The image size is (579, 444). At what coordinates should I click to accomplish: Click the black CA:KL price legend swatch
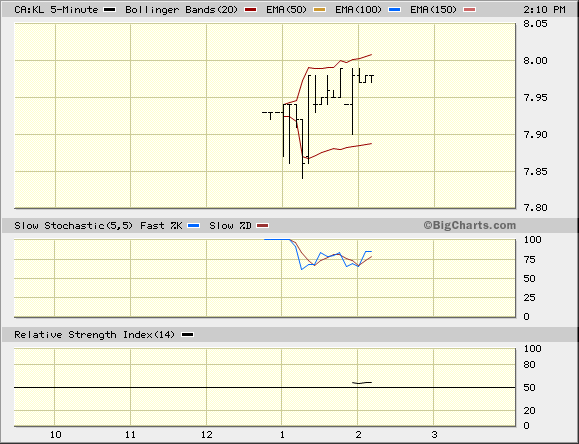(x=109, y=10)
